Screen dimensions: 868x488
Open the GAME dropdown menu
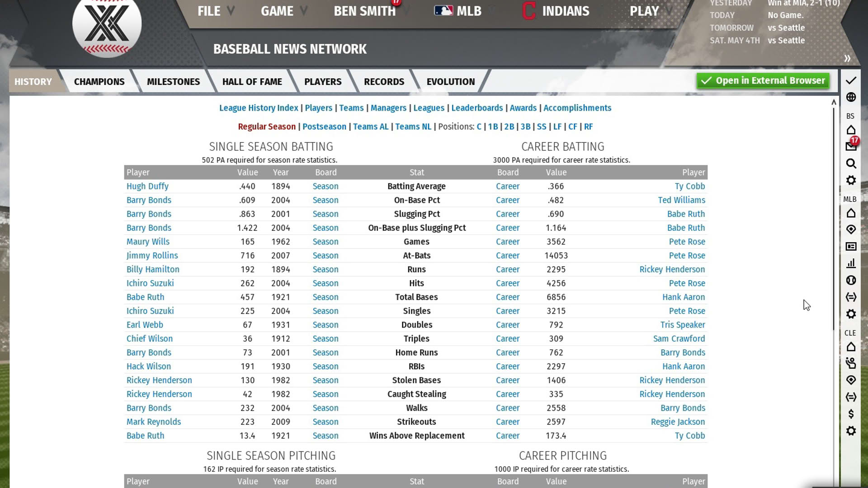click(x=284, y=11)
